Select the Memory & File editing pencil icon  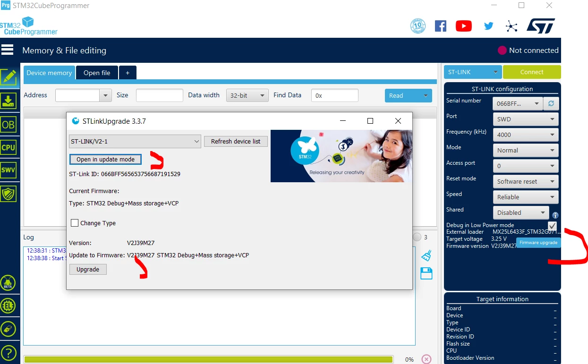tap(9, 77)
